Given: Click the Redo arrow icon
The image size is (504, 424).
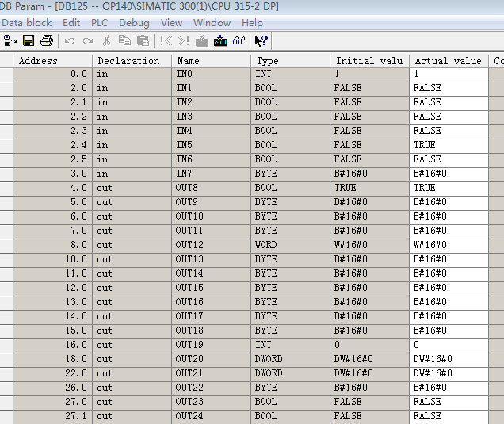Looking at the screenshot, I should (x=88, y=41).
